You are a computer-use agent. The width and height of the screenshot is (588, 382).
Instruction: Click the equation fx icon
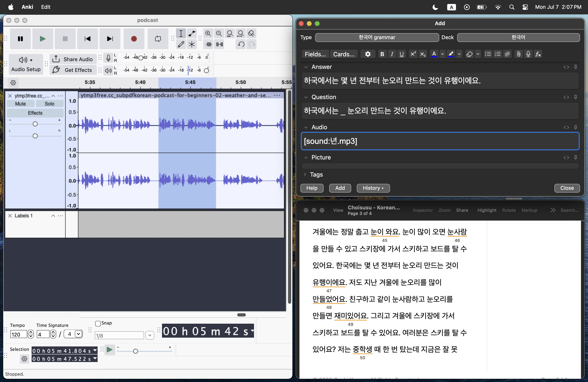point(538,54)
